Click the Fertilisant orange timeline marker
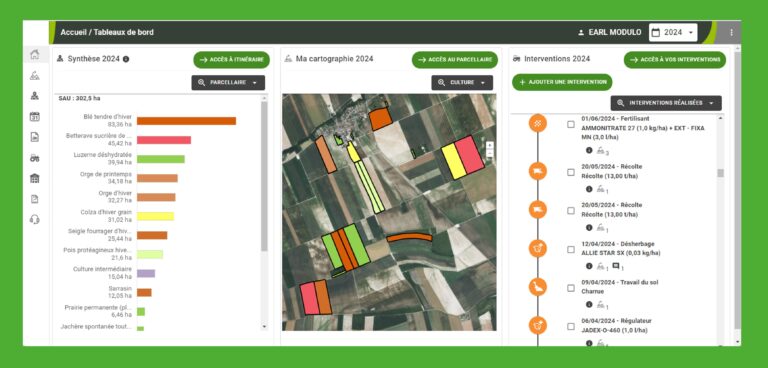 click(538, 123)
